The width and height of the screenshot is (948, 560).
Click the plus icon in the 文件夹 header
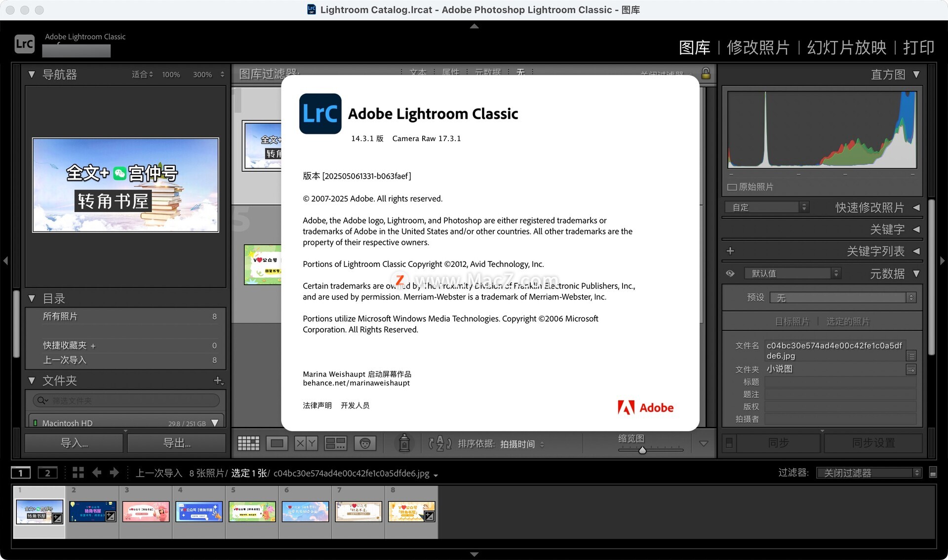click(218, 380)
